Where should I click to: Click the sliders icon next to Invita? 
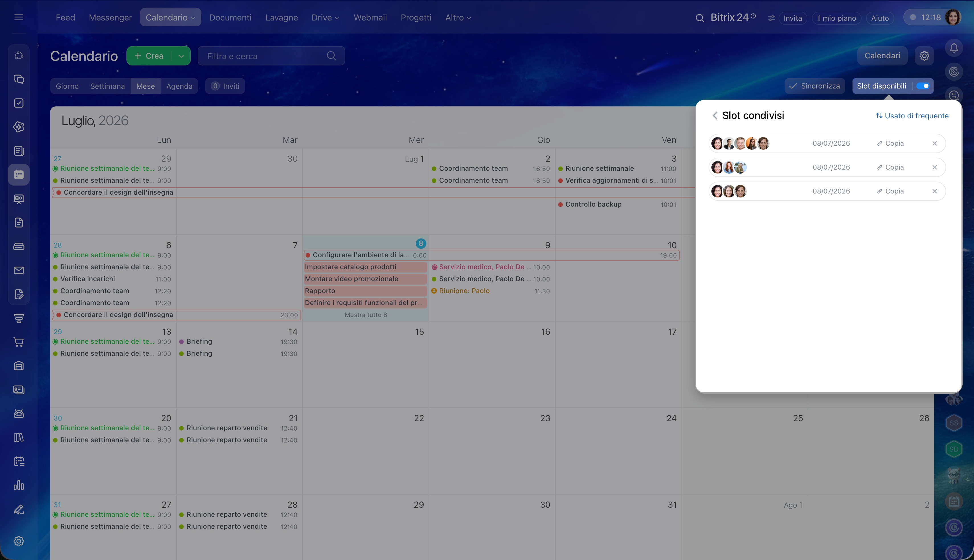771,18
